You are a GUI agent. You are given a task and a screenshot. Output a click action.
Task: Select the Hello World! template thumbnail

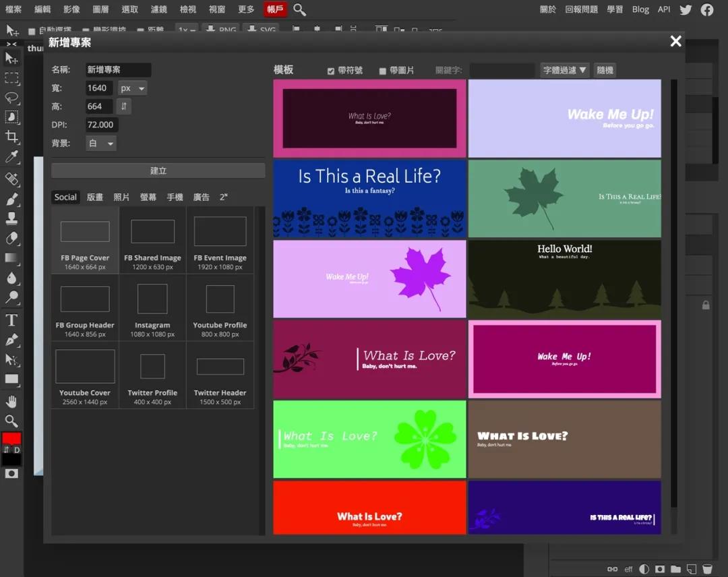(x=564, y=278)
